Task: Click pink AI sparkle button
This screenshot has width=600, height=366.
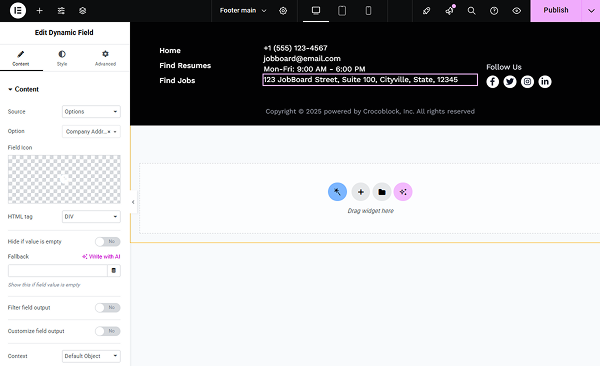Action: 403,192
